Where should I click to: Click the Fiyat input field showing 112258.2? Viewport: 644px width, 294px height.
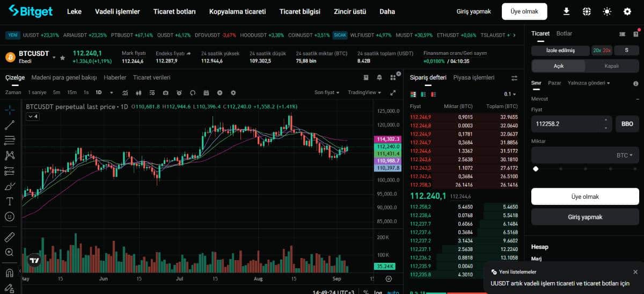click(x=571, y=124)
